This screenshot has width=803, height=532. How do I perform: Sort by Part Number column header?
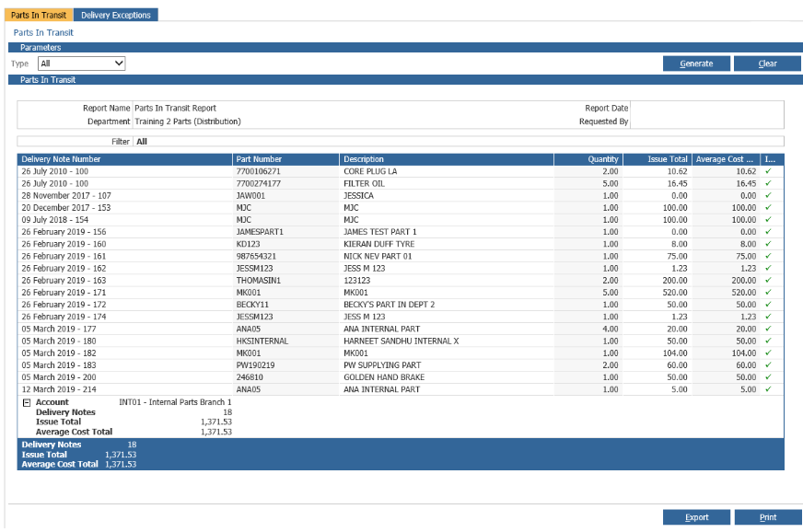[285, 159]
